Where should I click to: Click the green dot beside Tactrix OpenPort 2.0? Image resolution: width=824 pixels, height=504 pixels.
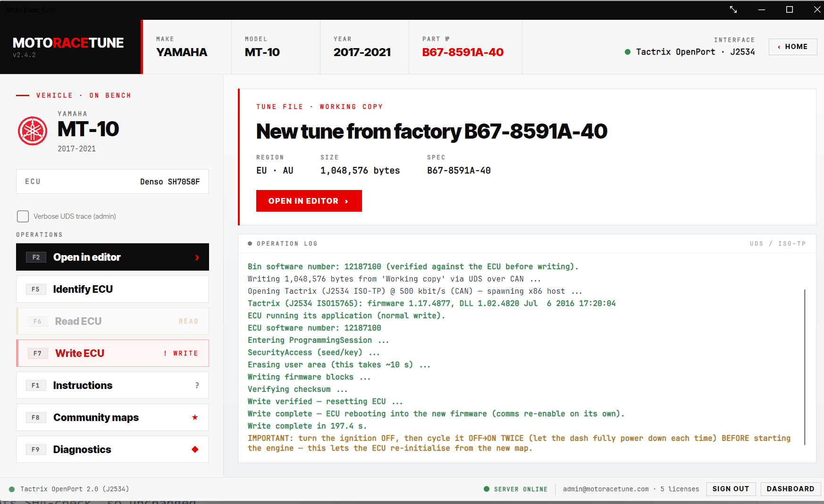click(12, 489)
